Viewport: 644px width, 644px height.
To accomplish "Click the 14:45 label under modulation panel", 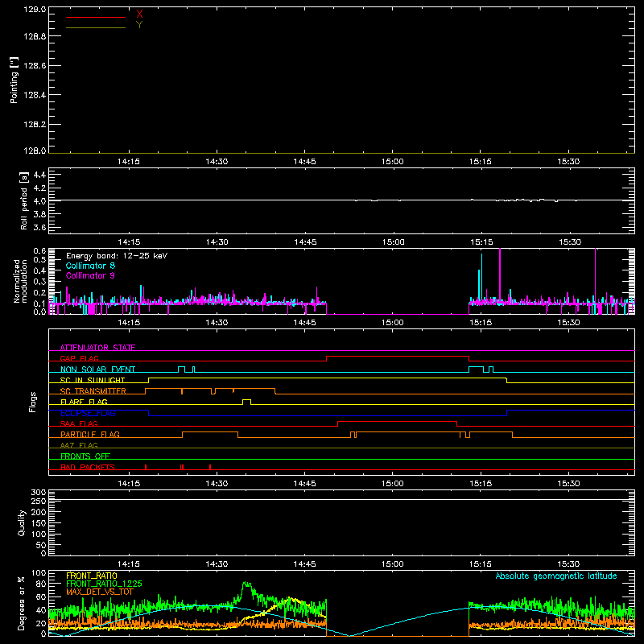I will 305,323.
